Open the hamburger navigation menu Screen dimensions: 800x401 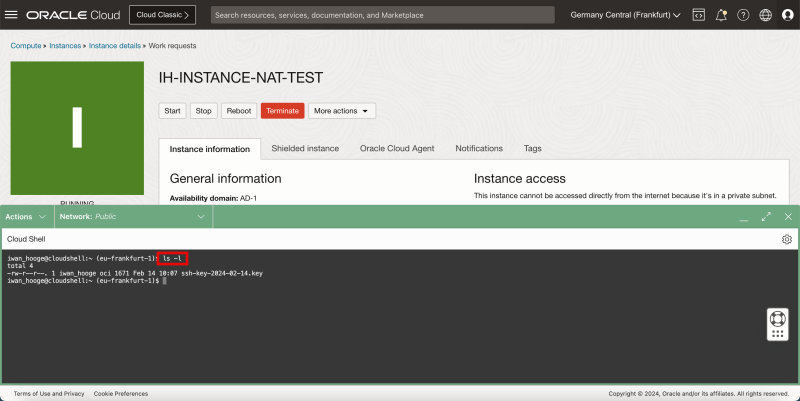point(11,15)
